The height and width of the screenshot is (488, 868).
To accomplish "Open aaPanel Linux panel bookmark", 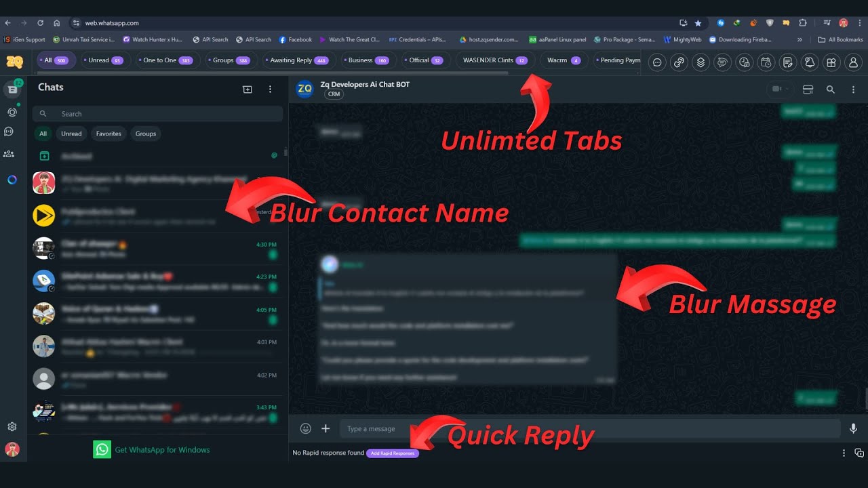I will point(557,39).
